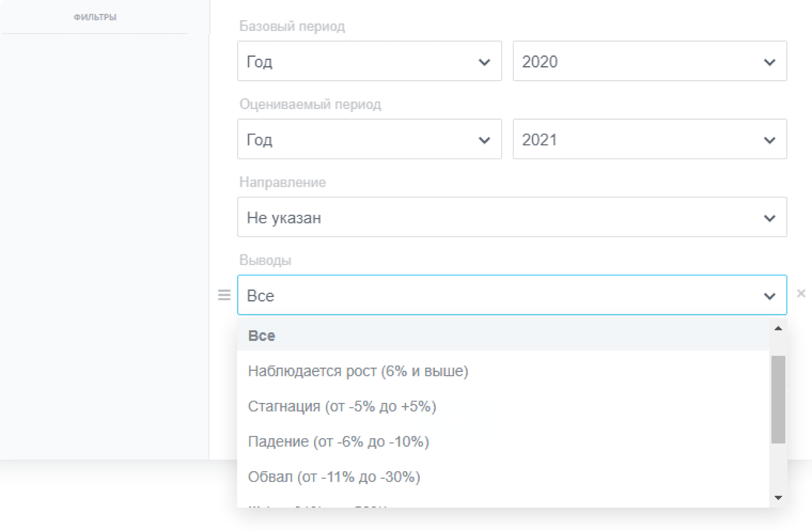Click the drag handle icon beside Выводы

[224, 295]
